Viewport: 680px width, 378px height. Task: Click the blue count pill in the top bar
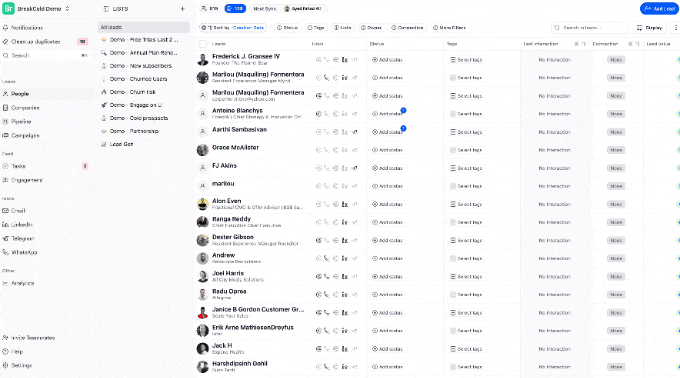(x=235, y=9)
